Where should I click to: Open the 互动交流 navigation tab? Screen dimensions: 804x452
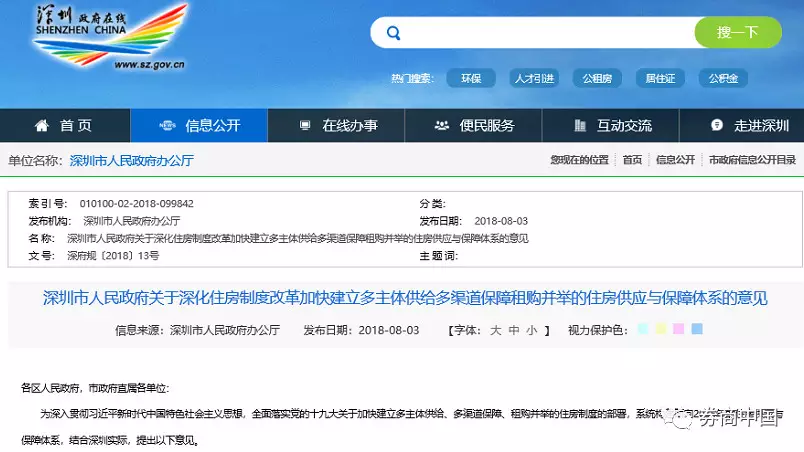coord(610,125)
